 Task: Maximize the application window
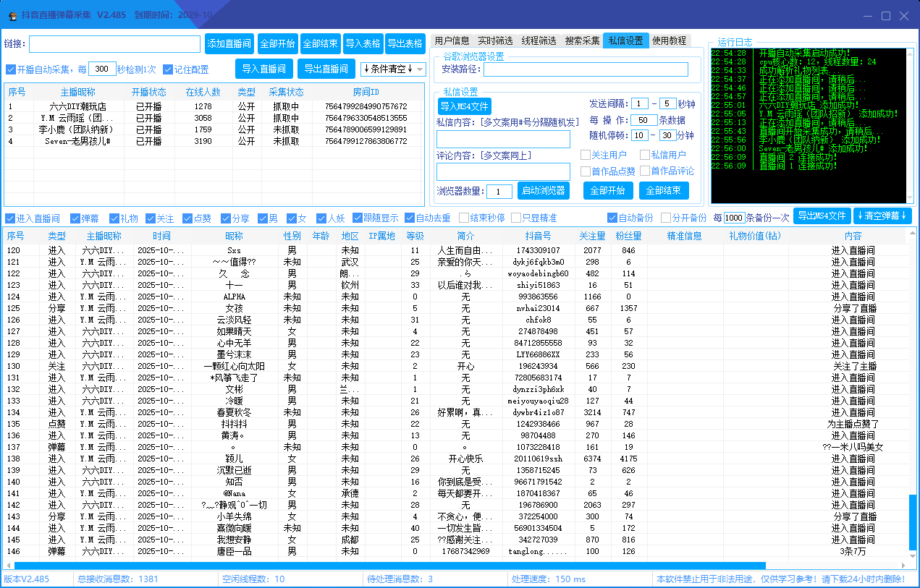click(x=886, y=15)
